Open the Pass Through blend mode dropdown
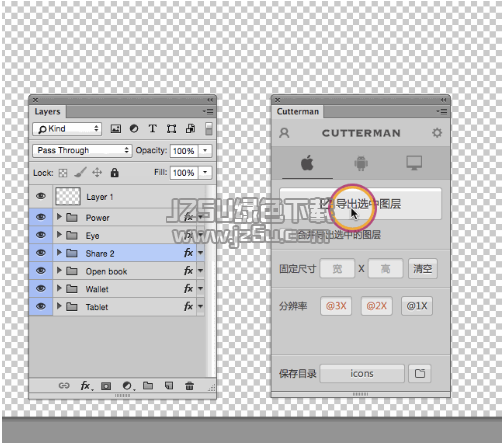Screen dimensions: 503x443 point(82,151)
